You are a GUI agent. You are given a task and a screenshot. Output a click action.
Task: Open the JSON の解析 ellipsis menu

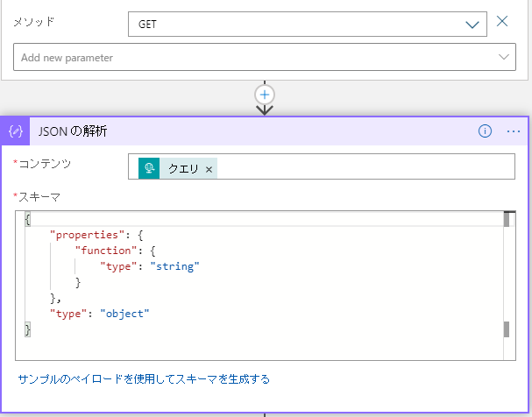[514, 131]
